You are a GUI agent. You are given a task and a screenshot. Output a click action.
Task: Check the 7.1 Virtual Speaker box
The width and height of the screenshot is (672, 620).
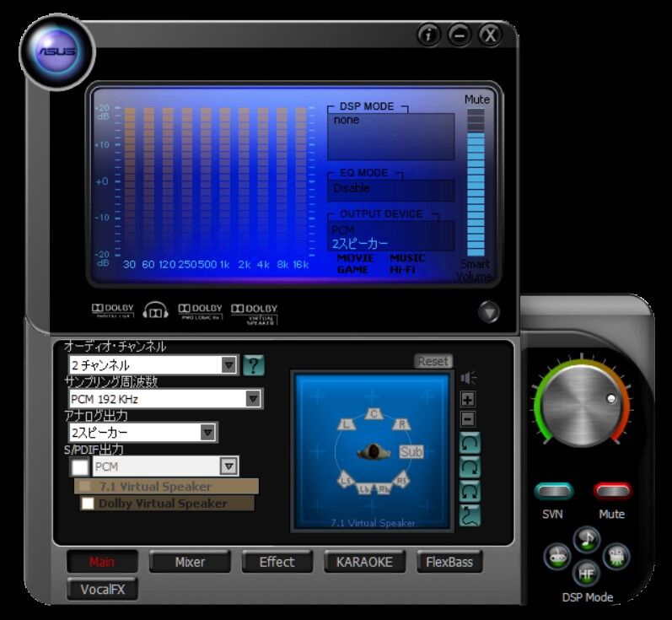tap(85, 486)
